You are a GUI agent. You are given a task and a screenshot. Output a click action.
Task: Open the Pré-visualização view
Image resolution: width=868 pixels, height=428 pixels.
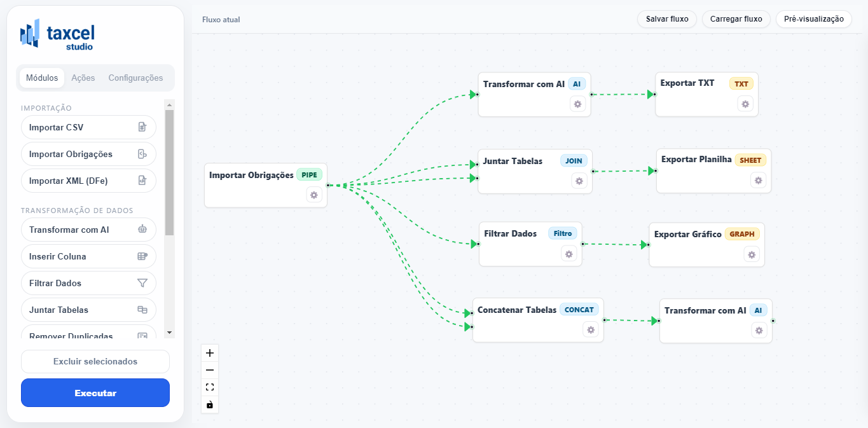coord(813,19)
